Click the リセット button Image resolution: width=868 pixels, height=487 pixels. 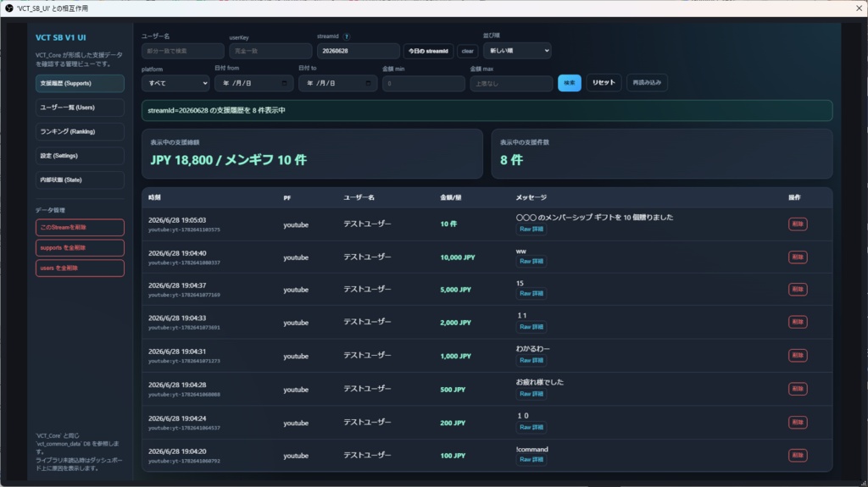click(x=604, y=82)
